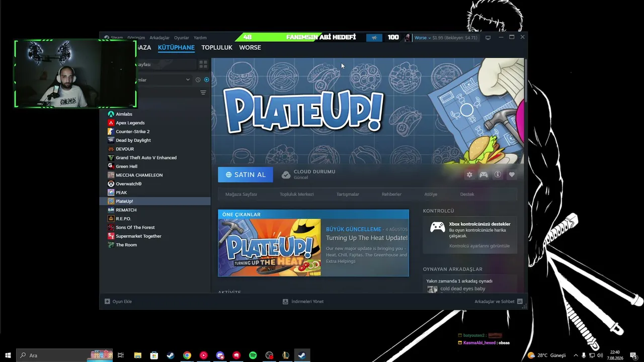
Task: Select R.E.P.O. in the library list
Action: [x=155, y=219]
